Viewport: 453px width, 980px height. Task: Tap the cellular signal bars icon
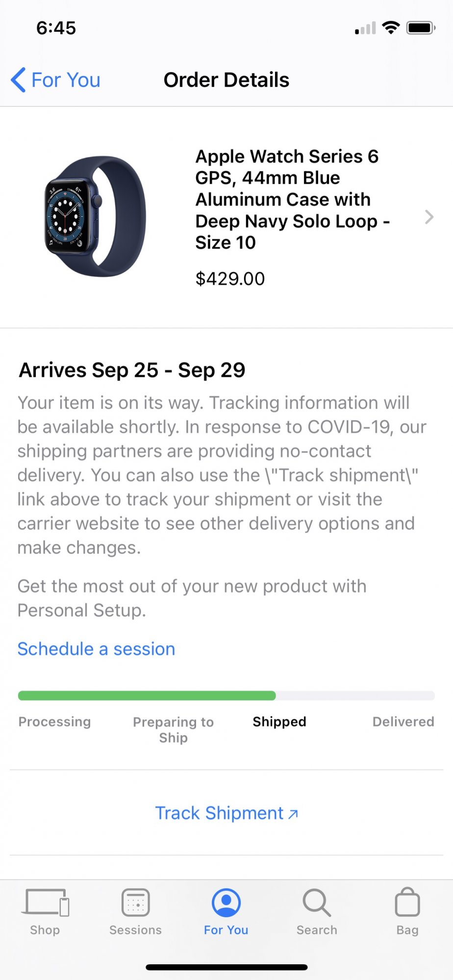365,28
